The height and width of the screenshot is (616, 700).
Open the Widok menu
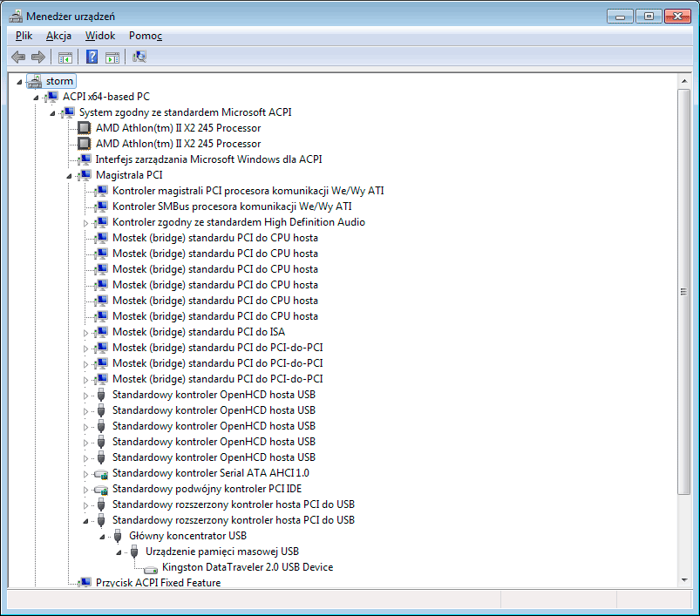100,36
